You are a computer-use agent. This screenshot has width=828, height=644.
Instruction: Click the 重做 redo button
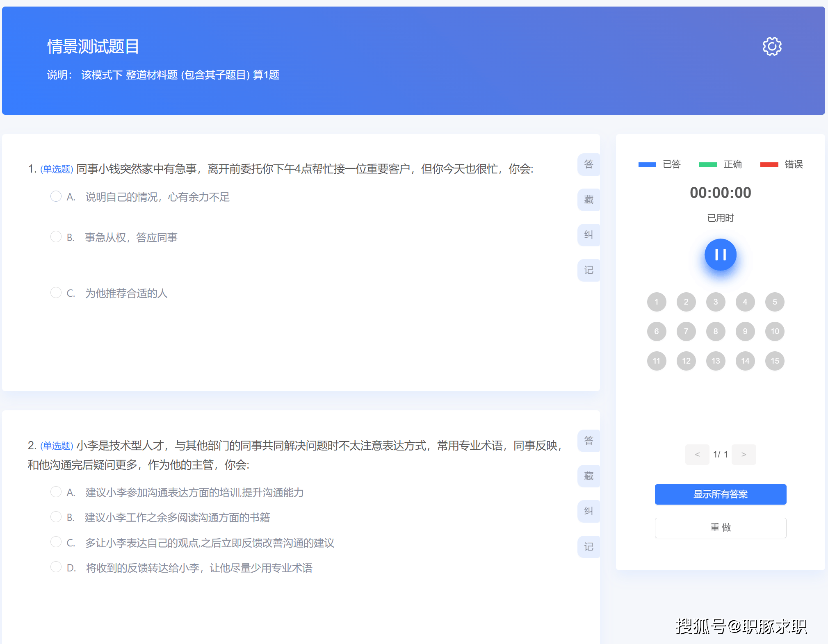[720, 528]
